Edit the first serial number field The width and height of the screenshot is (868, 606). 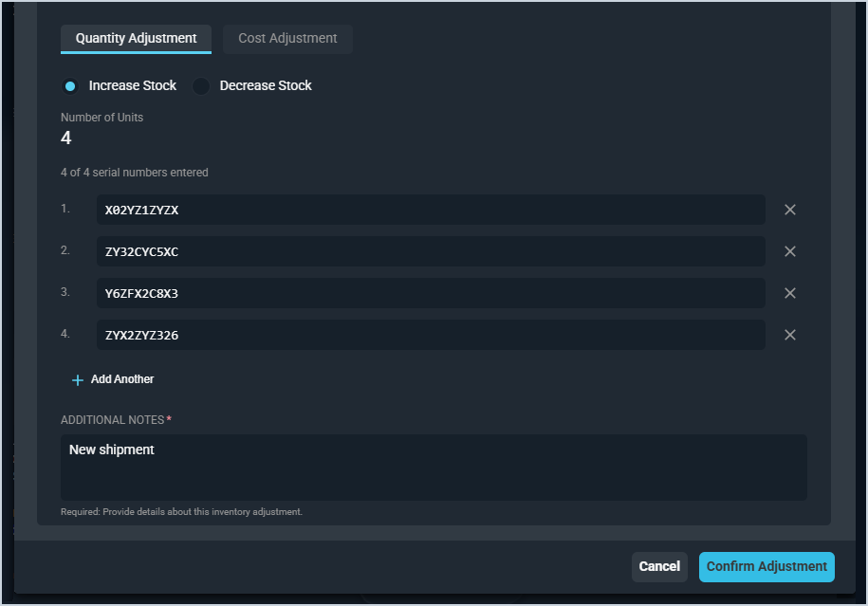click(x=431, y=210)
